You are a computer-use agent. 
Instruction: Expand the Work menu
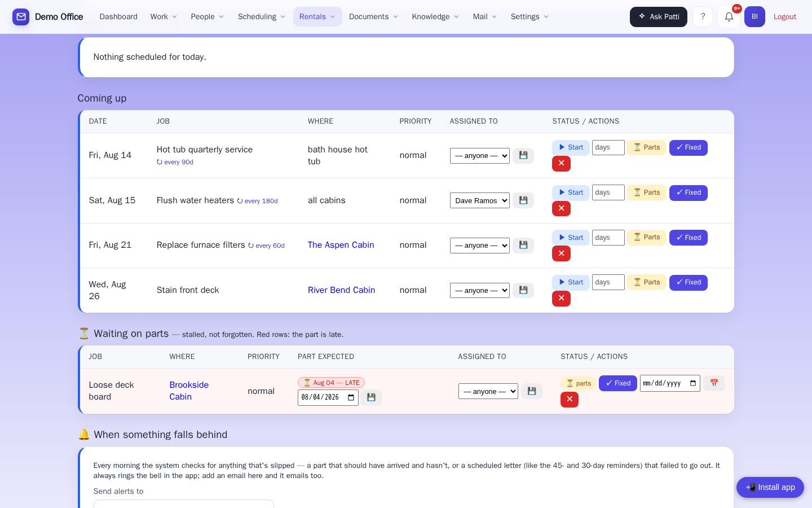(x=164, y=17)
